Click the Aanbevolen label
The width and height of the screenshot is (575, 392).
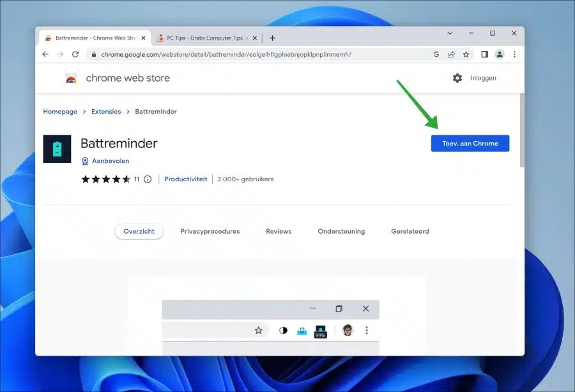(x=111, y=161)
